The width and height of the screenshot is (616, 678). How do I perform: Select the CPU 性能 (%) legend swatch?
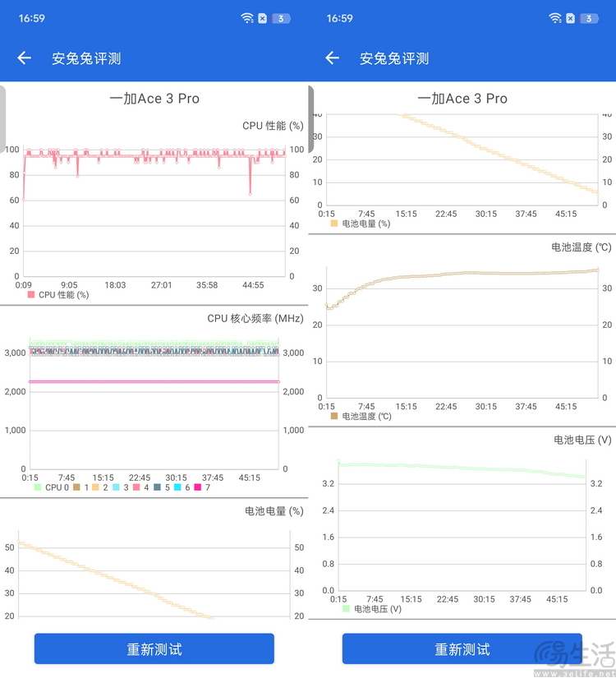[31, 294]
